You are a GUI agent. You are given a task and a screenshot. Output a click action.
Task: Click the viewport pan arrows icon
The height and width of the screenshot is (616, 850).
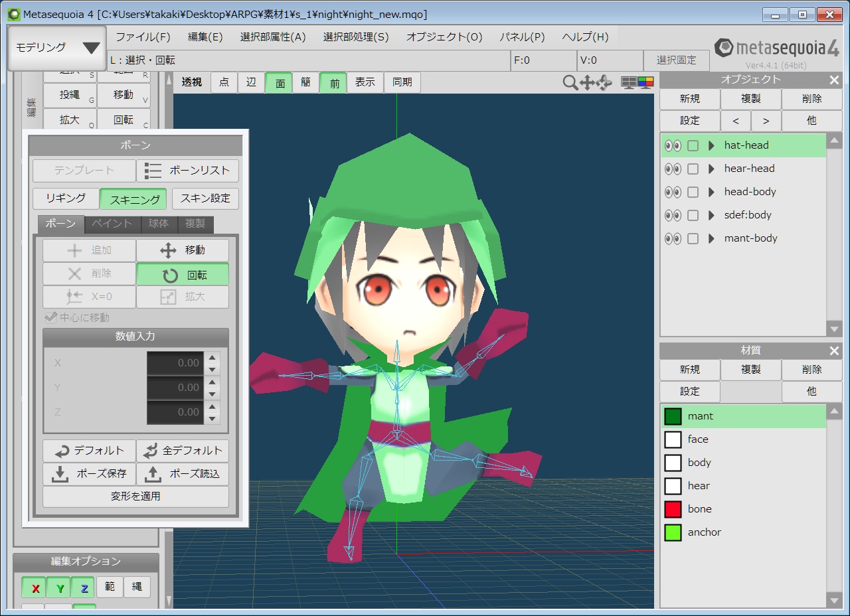[587, 82]
